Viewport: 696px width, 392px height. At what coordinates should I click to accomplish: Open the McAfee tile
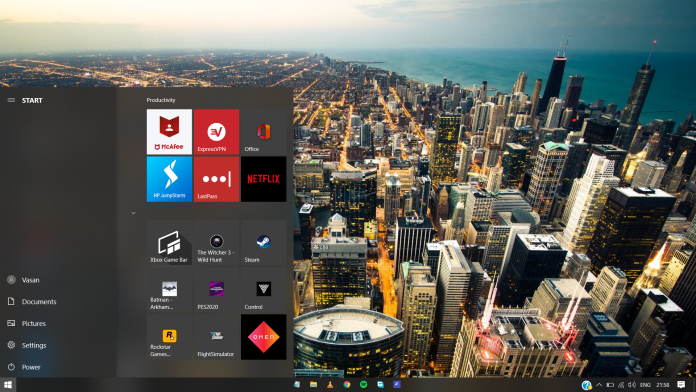coord(169,131)
